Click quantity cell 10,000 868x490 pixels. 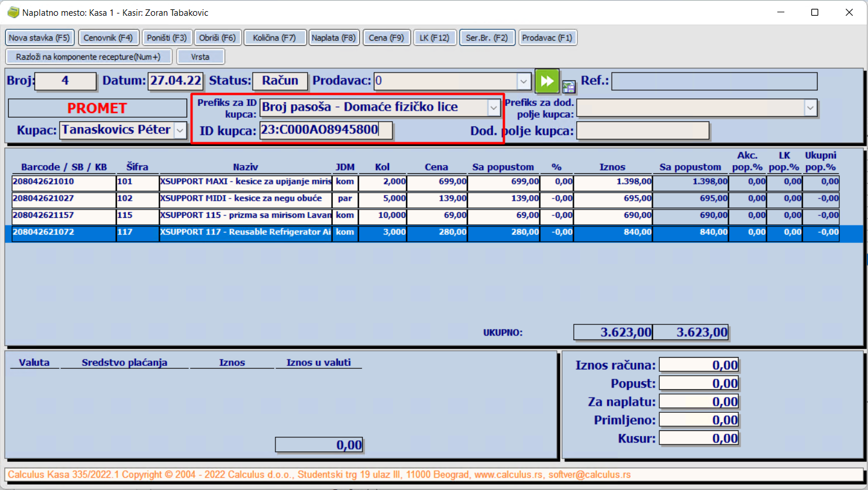click(x=383, y=216)
